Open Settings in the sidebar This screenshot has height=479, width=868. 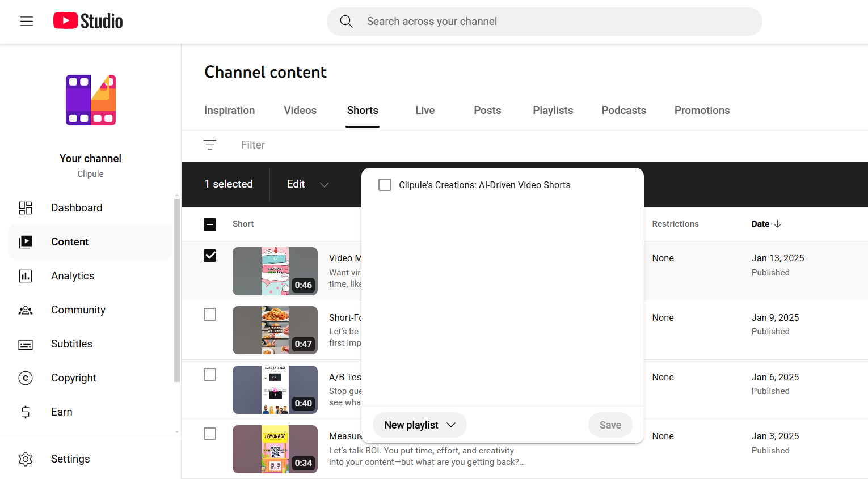91,459
